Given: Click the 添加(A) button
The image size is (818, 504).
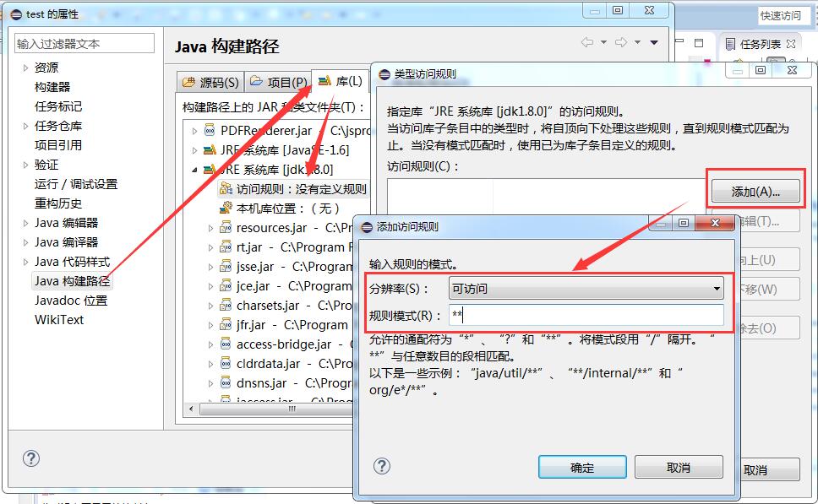Looking at the screenshot, I should pyautogui.click(x=755, y=191).
